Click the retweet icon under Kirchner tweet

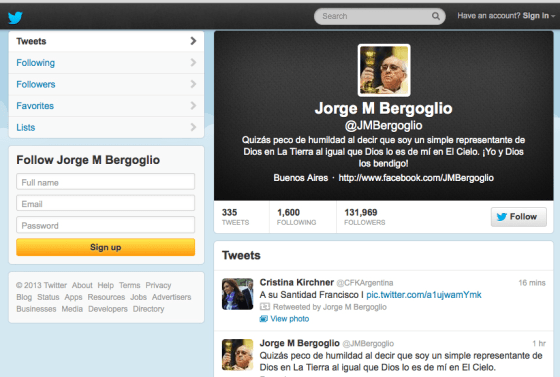click(x=265, y=307)
